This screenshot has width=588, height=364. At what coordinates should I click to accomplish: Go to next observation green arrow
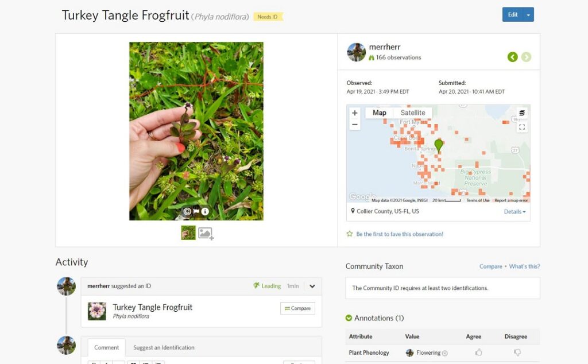[526, 57]
